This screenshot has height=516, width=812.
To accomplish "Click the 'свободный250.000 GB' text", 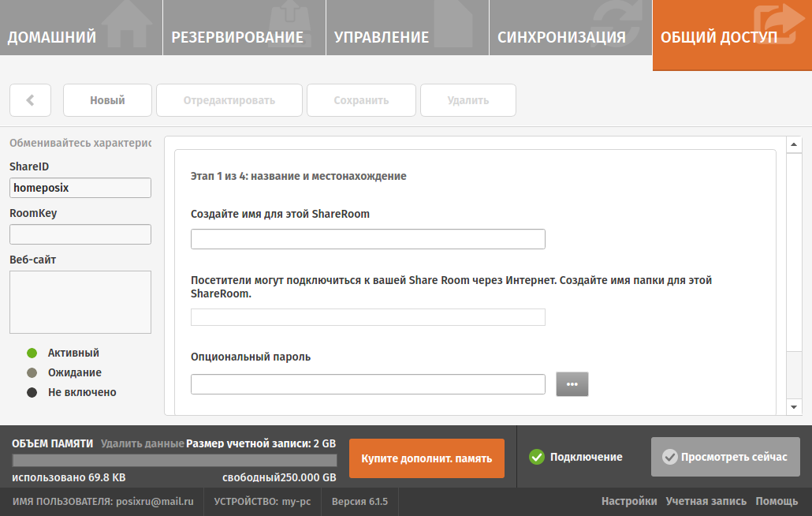I will [279, 477].
